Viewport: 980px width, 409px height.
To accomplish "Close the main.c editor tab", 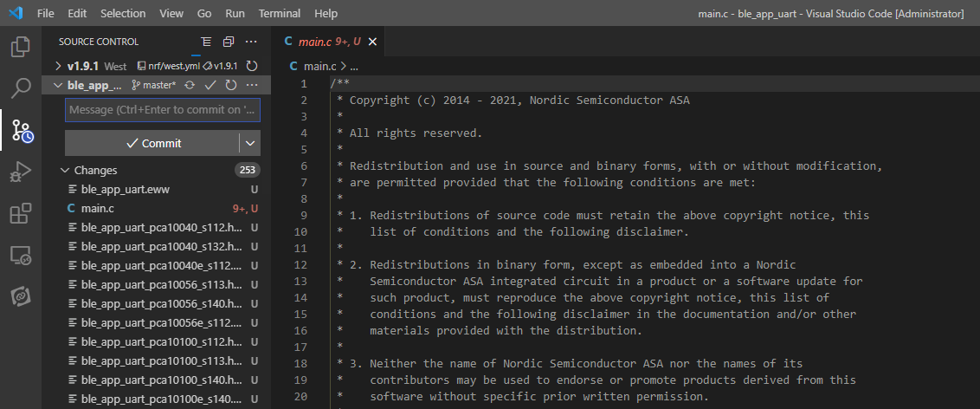I will [x=372, y=42].
